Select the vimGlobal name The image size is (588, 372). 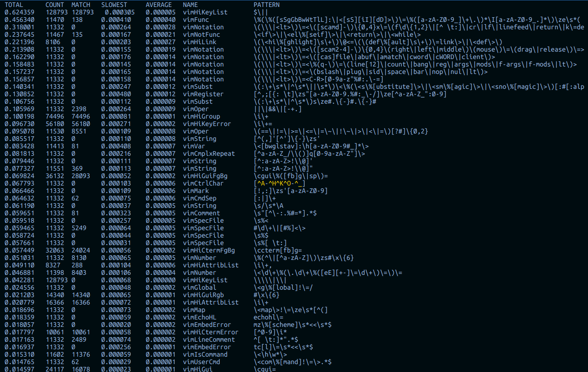pyautogui.click(x=200, y=287)
